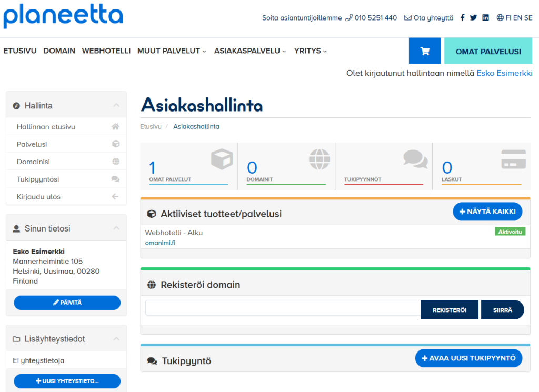Click the Tukipyynnöt tile label

tap(363, 179)
